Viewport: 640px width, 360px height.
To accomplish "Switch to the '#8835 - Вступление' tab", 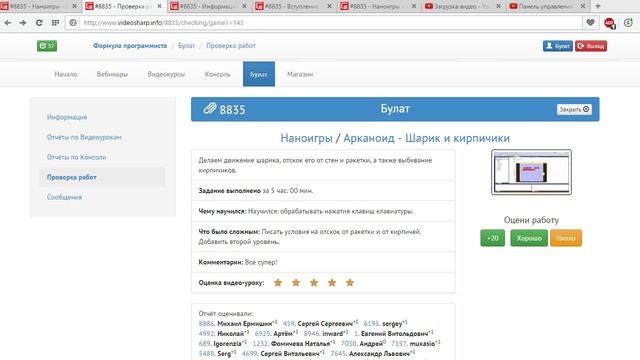I will click(293, 6).
